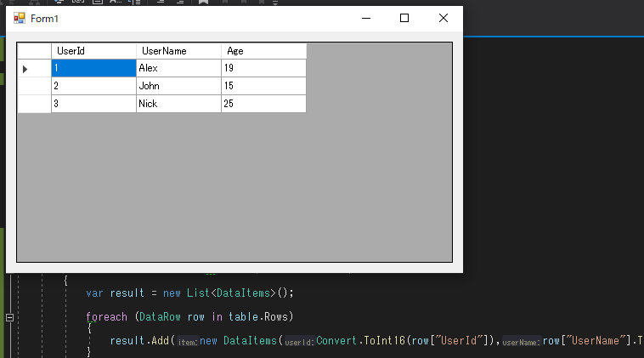This screenshot has height=358, width=644.
Task: Select the highlighted UserId cell containing 1
Action: (93, 68)
